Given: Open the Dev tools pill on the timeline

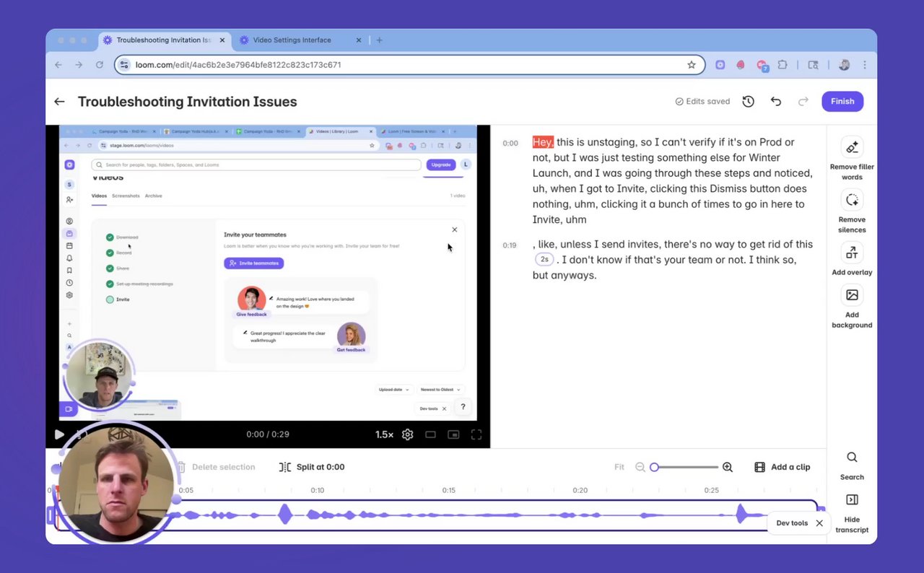Looking at the screenshot, I should coord(792,523).
